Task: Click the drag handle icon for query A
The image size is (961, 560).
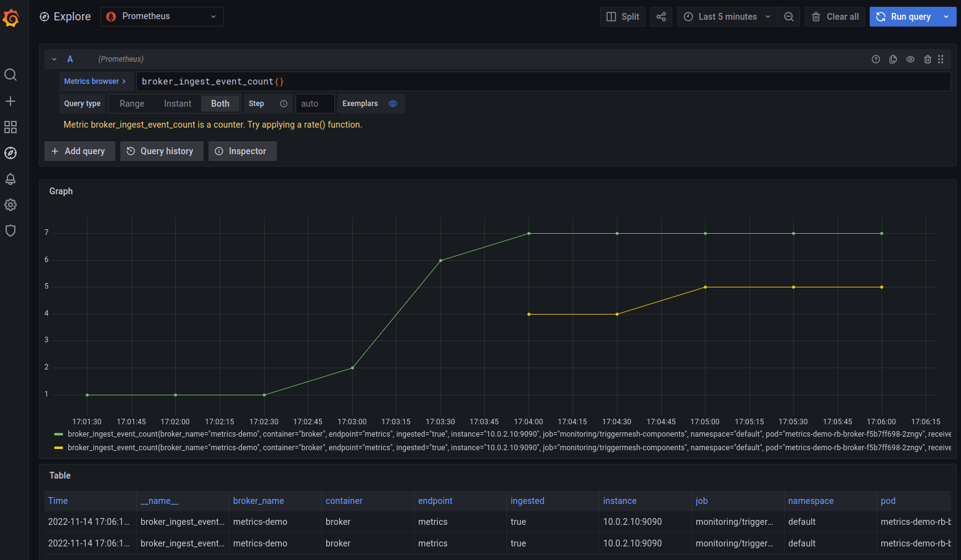Action: pyautogui.click(x=941, y=59)
